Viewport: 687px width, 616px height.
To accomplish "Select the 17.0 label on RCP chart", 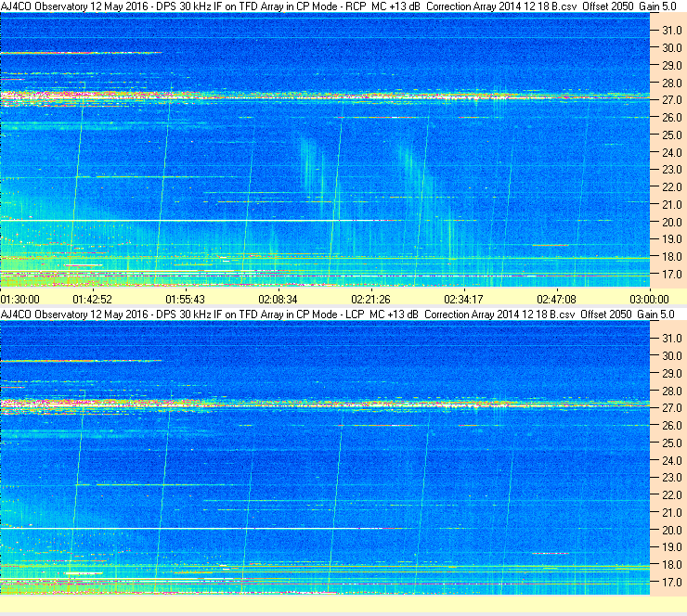I will (672, 274).
